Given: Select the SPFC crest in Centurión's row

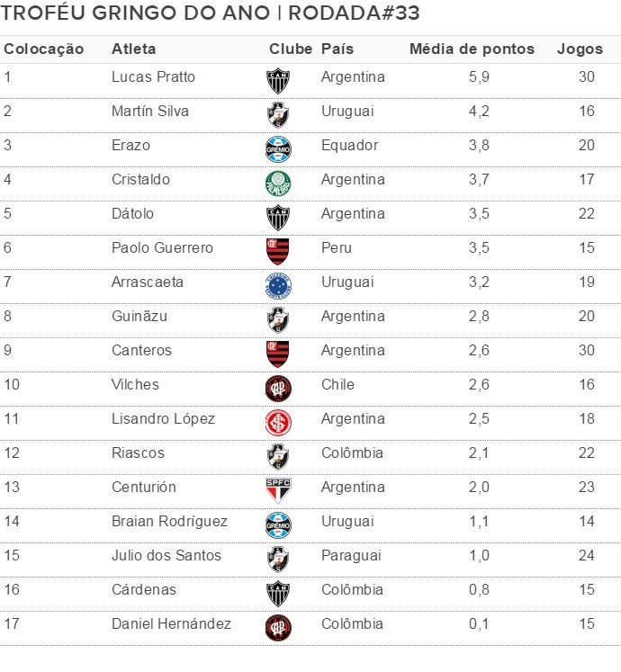Looking at the screenshot, I should 278,490.
